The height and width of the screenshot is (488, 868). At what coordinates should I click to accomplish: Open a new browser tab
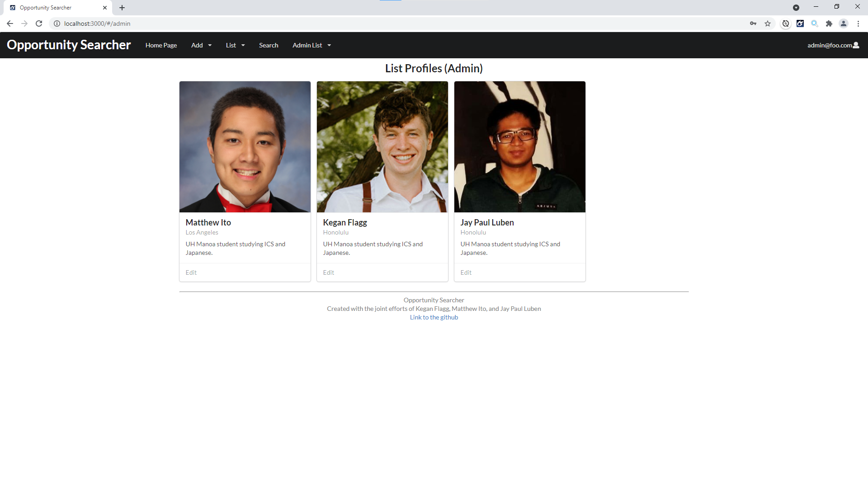click(x=122, y=8)
